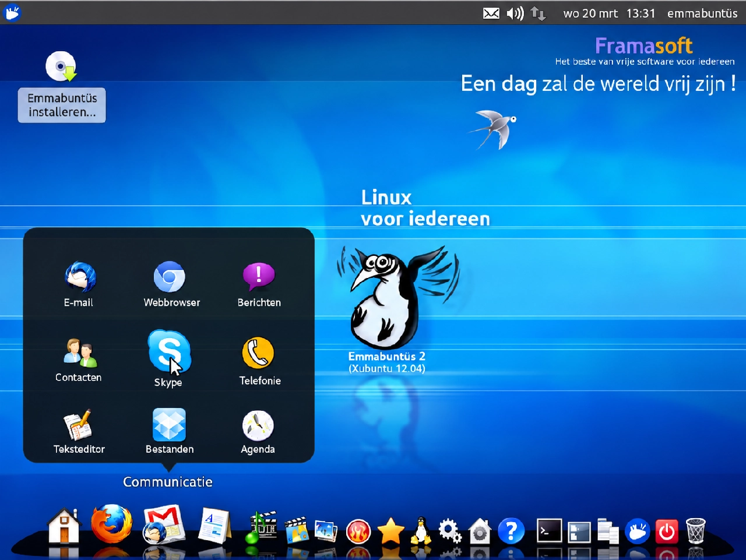
Task: Open the volume speaker indicator
Action: point(515,13)
